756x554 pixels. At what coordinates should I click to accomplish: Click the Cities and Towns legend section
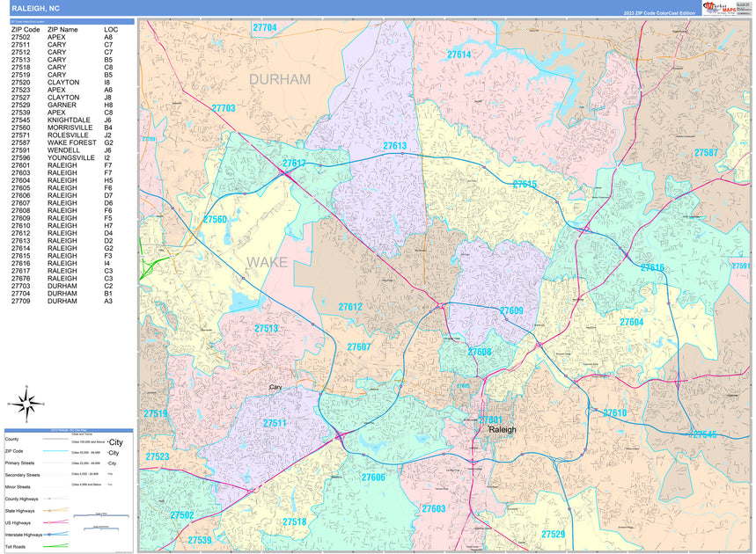point(82,434)
